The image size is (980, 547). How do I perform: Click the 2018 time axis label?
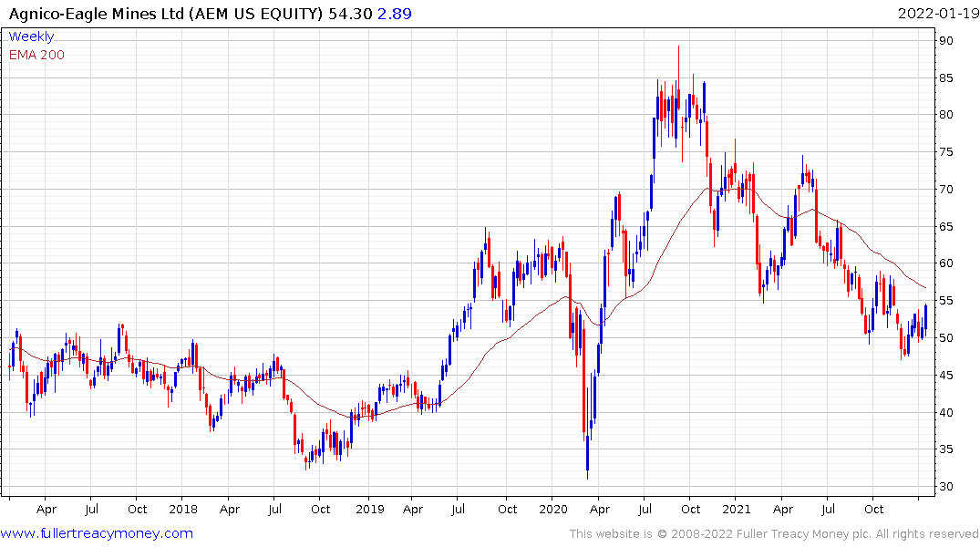pyautogui.click(x=183, y=509)
